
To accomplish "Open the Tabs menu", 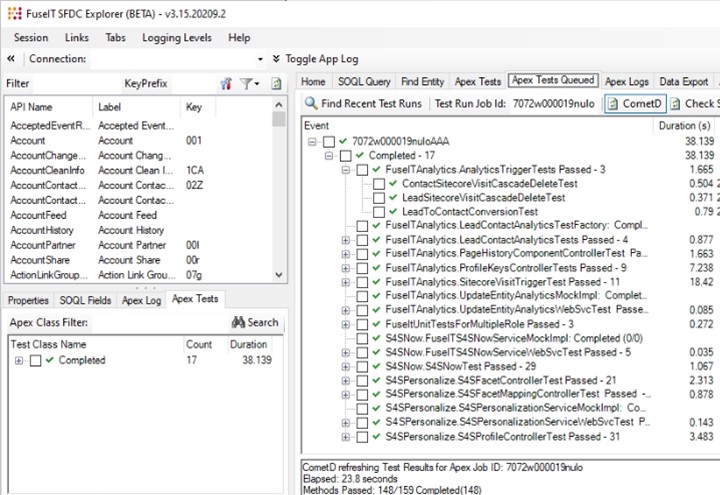I will click(115, 38).
